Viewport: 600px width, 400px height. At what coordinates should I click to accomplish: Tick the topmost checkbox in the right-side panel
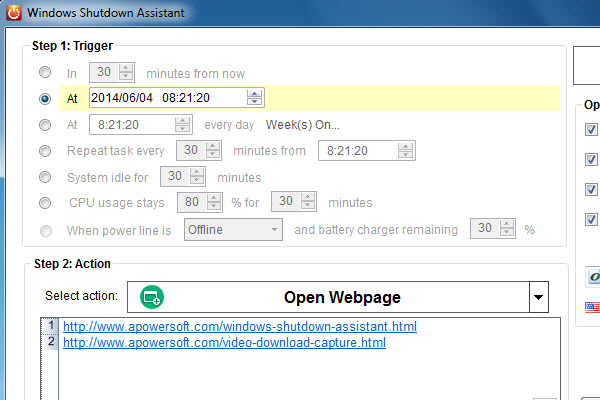point(591,129)
